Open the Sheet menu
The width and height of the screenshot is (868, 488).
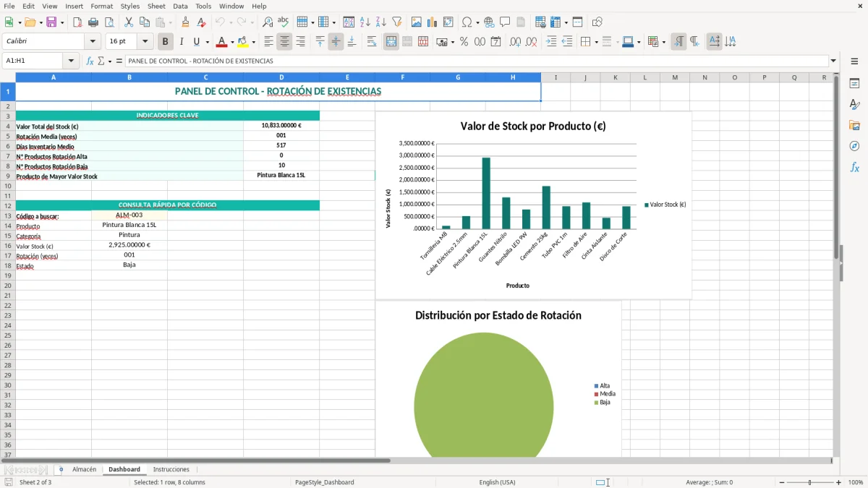156,6
